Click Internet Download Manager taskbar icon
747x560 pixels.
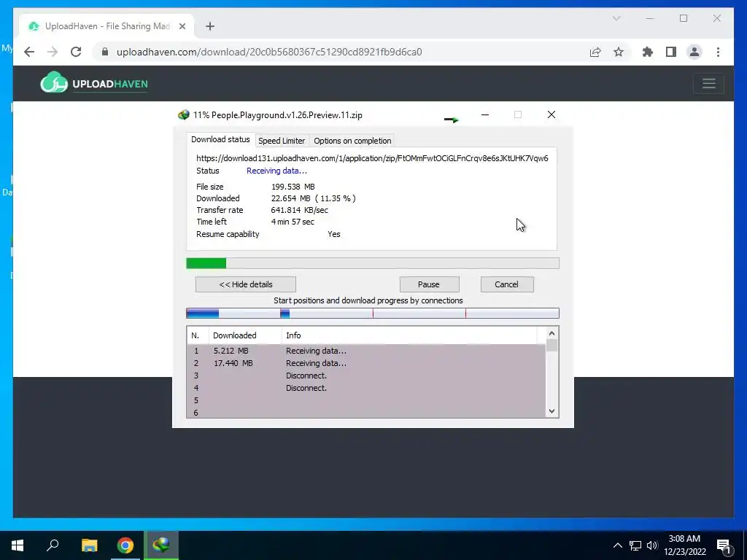161,545
